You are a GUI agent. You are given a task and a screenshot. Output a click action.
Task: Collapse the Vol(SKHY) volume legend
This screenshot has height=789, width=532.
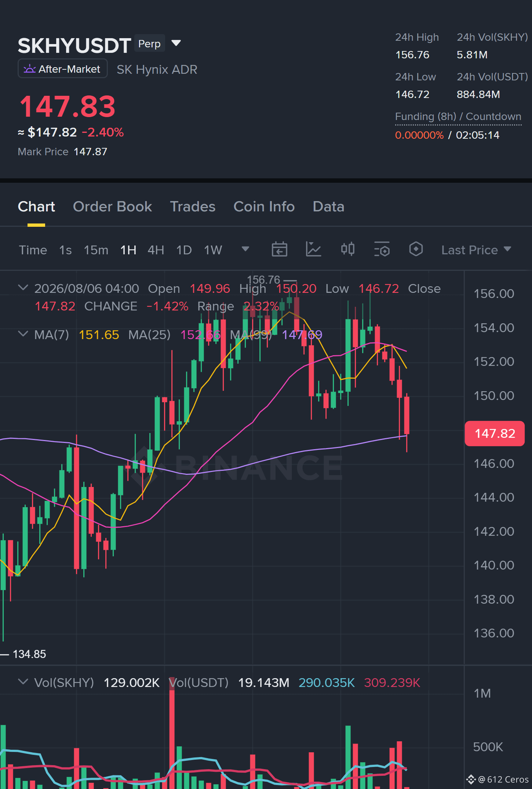[x=23, y=682]
